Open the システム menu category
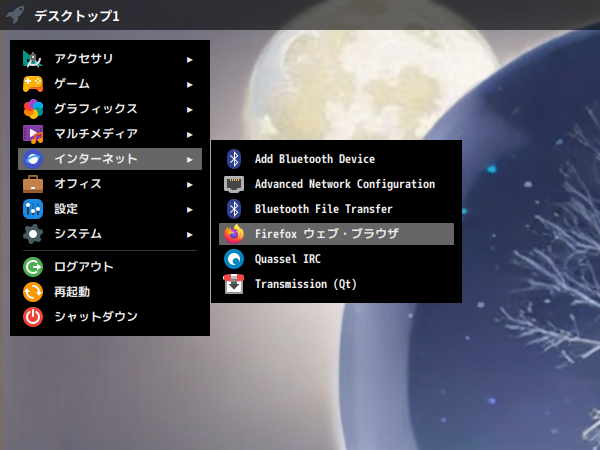The width and height of the screenshot is (600, 450). (x=110, y=234)
